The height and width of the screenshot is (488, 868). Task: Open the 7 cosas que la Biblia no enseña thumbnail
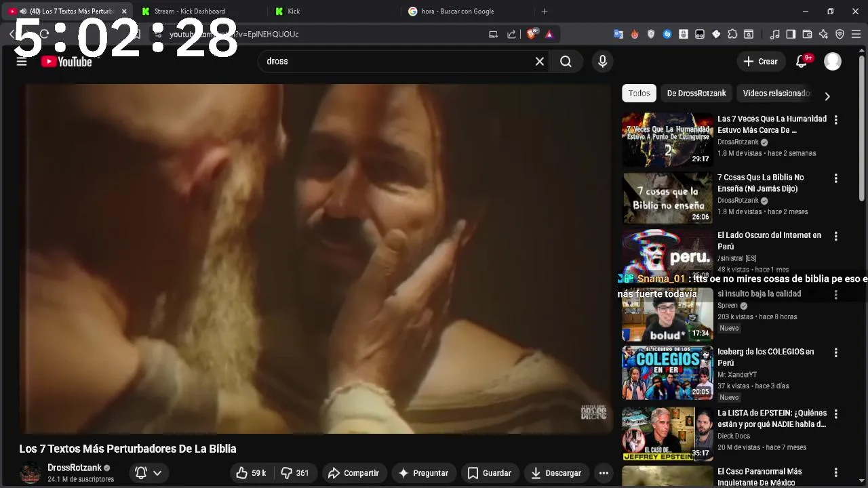pyautogui.click(x=668, y=198)
